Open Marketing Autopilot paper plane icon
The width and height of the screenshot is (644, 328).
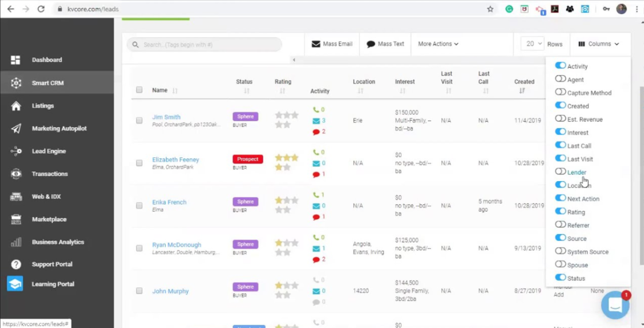click(16, 128)
